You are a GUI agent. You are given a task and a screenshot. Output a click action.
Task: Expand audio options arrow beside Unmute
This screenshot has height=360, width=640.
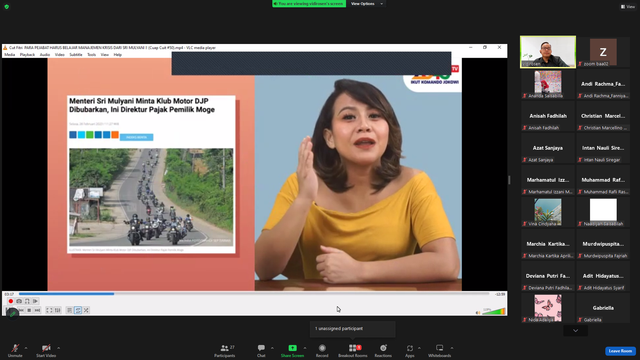tap(26, 348)
